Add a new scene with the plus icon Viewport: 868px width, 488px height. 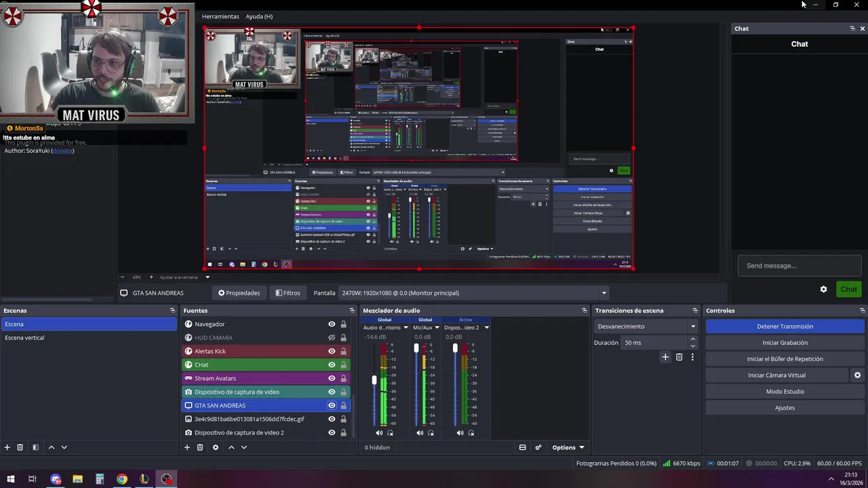pos(7,447)
